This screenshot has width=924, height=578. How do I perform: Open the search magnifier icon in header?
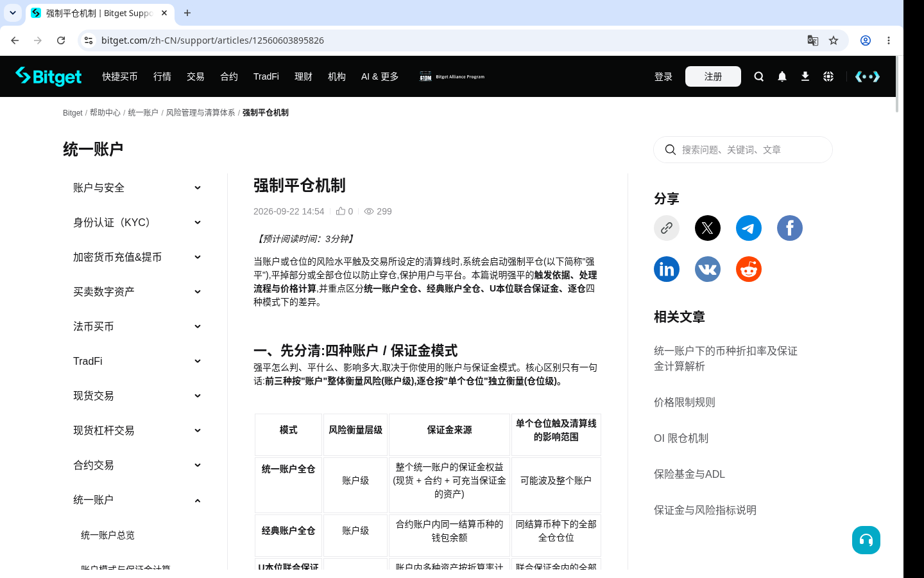tap(759, 76)
